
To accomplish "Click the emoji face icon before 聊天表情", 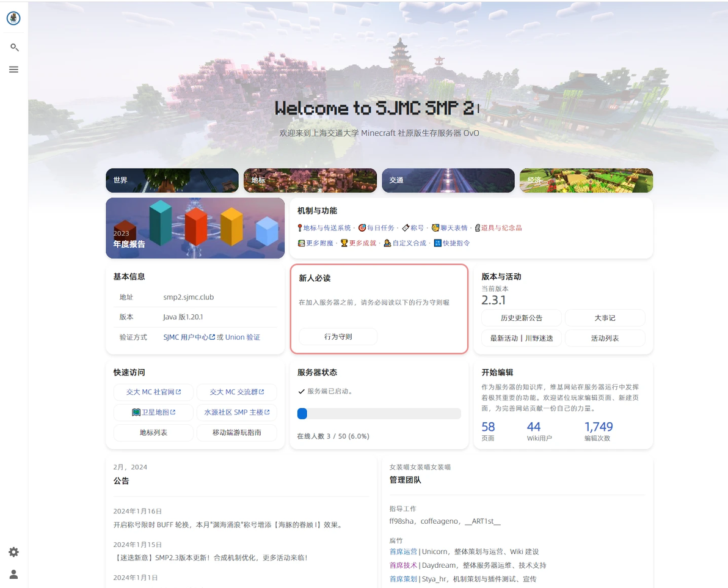I will [x=435, y=228].
